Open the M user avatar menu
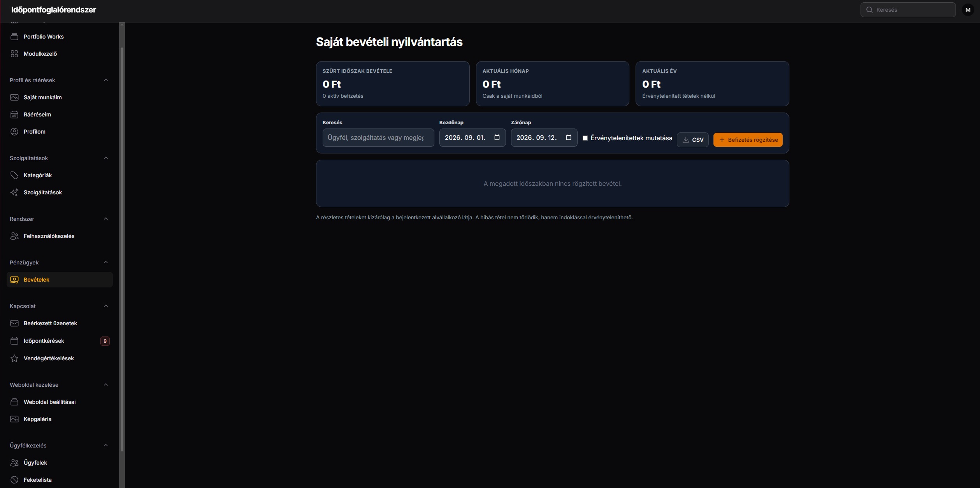The height and width of the screenshot is (488, 980). (x=968, y=10)
